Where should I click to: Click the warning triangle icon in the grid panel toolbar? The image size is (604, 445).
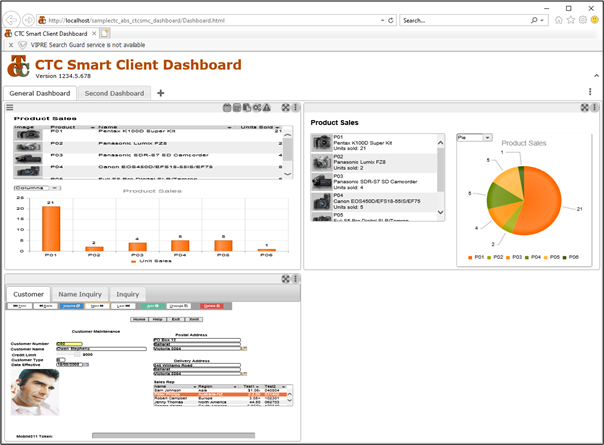point(267,107)
